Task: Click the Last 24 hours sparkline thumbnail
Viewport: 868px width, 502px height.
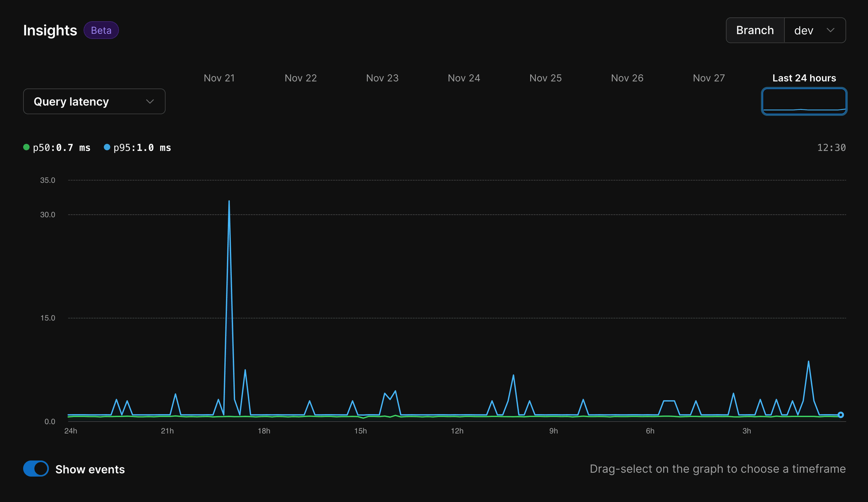Action: pyautogui.click(x=804, y=101)
